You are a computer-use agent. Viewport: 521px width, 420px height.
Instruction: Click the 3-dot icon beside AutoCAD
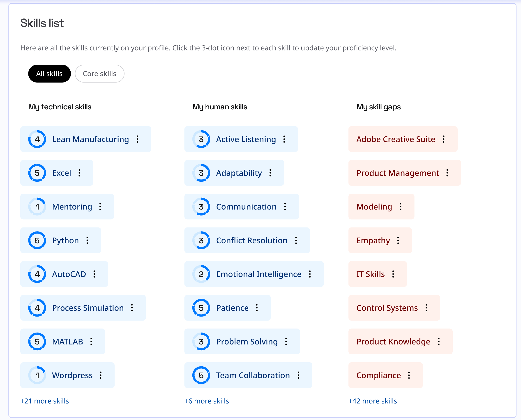(94, 274)
